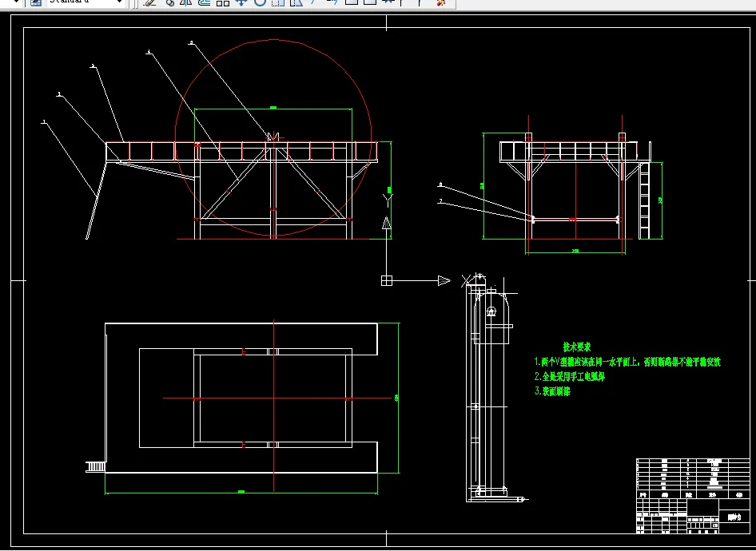Select the Explode tool at the toolbar's right end
756x551 pixels.
pos(440,2)
